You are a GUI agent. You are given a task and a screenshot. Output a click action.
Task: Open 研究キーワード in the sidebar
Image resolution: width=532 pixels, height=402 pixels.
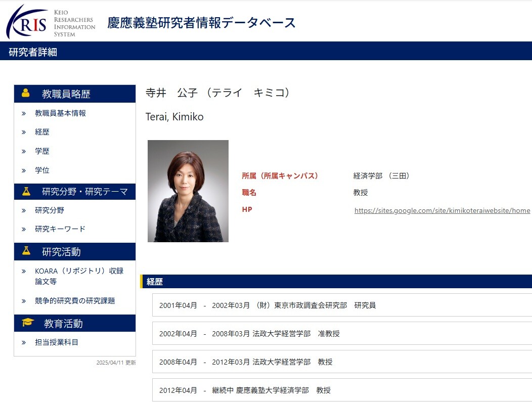click(60, 229)
